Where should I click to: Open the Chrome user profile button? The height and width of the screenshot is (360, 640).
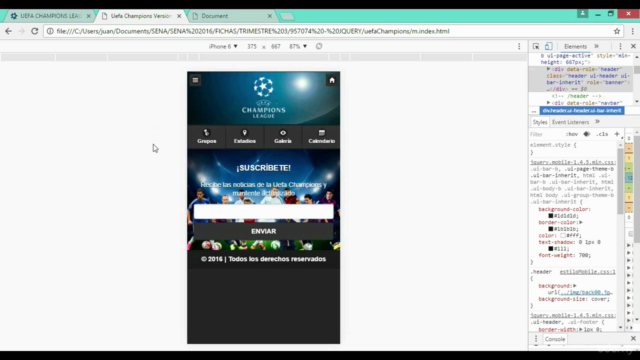coord(582,13)
